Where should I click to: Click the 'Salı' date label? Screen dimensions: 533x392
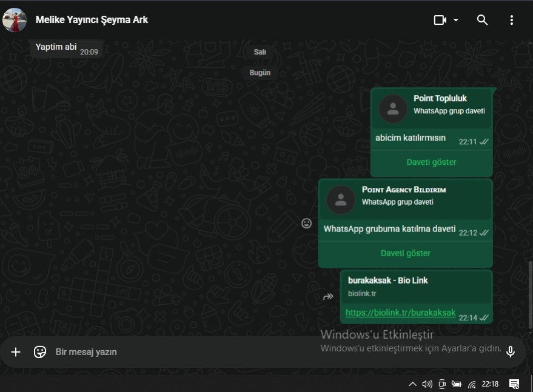(260, 52)
